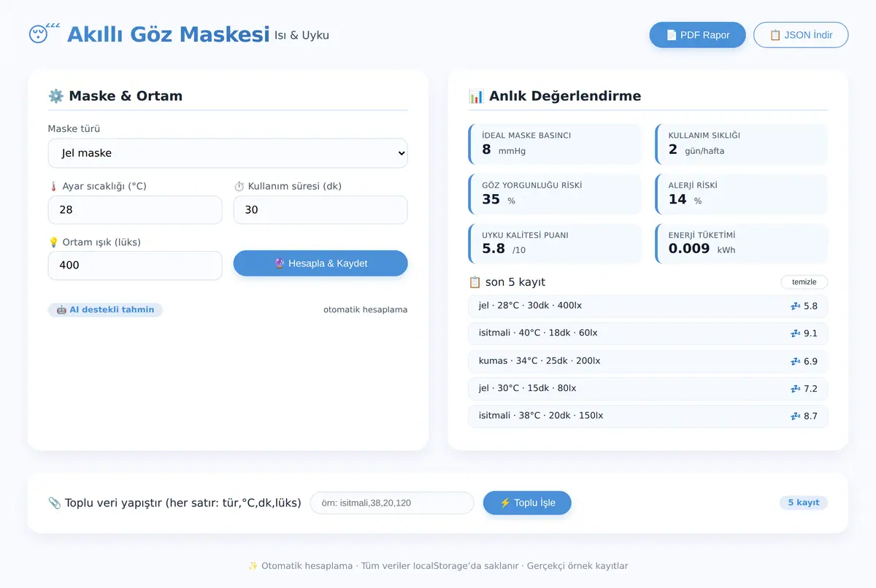Click the '5 kayıt' counter badge

click(x=804, y=503)
